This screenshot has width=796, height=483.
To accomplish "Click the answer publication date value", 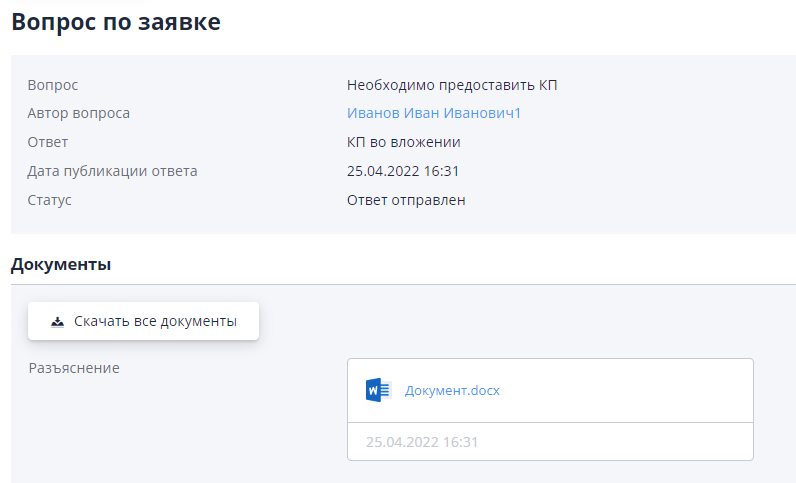I will point(403,171).
